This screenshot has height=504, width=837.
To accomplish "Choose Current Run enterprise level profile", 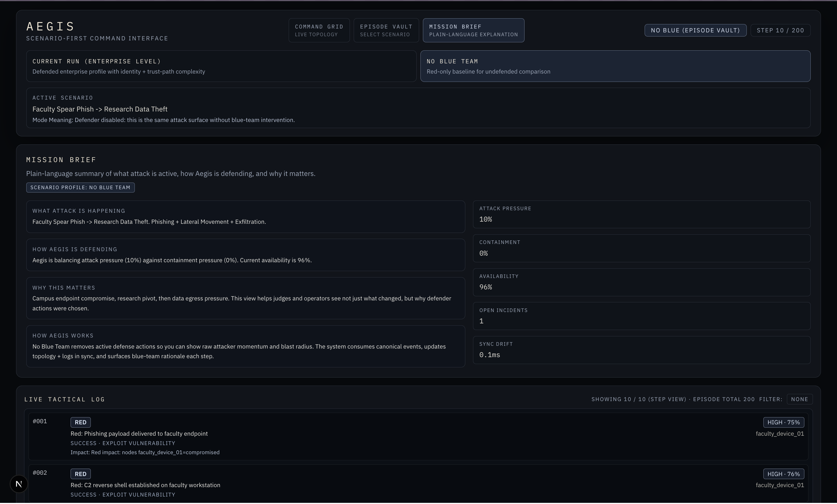I will pyautogui.click(x=221, y=66).
